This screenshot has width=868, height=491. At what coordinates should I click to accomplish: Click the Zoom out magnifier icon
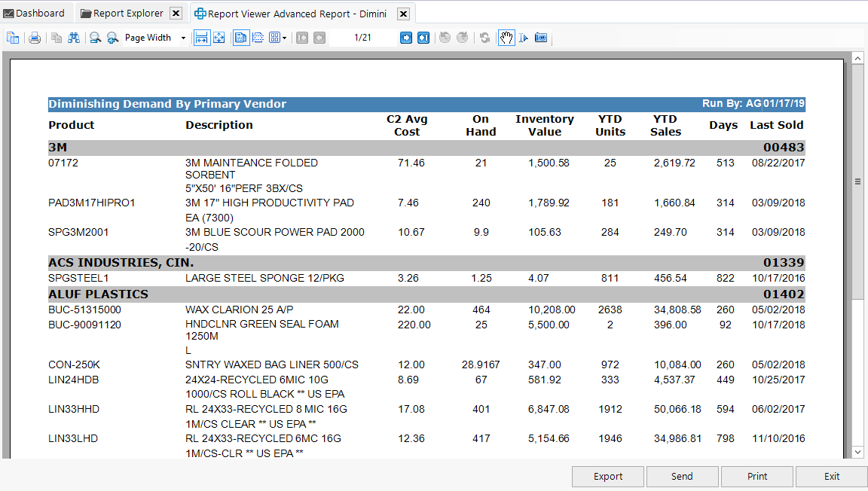coord(93,37)
